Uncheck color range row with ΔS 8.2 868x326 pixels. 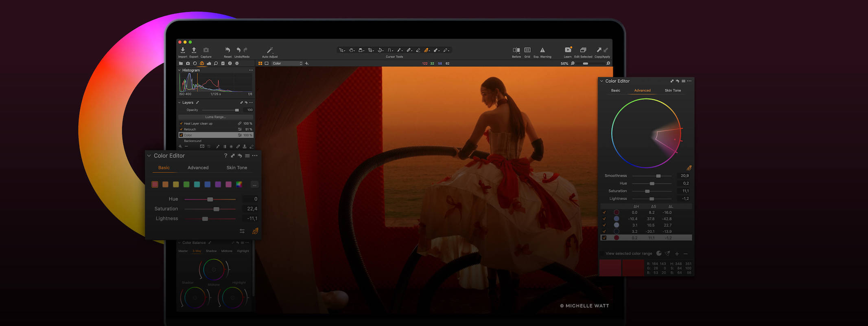[x=604, y=212]
